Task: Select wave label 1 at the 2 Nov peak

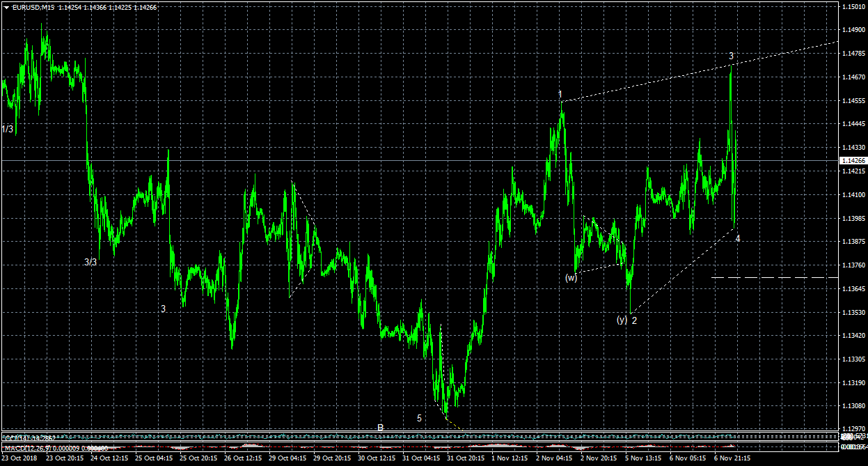Action: 560,94
